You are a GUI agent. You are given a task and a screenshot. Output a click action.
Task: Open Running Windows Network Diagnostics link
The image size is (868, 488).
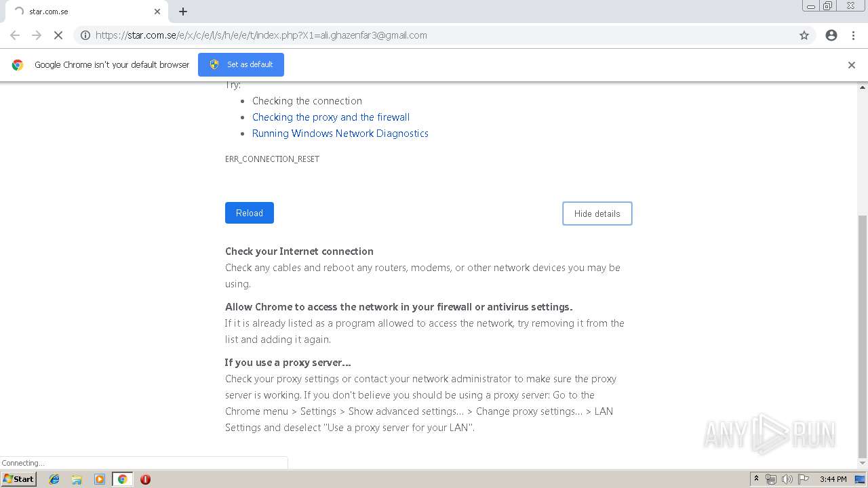[x=340, y=134]
